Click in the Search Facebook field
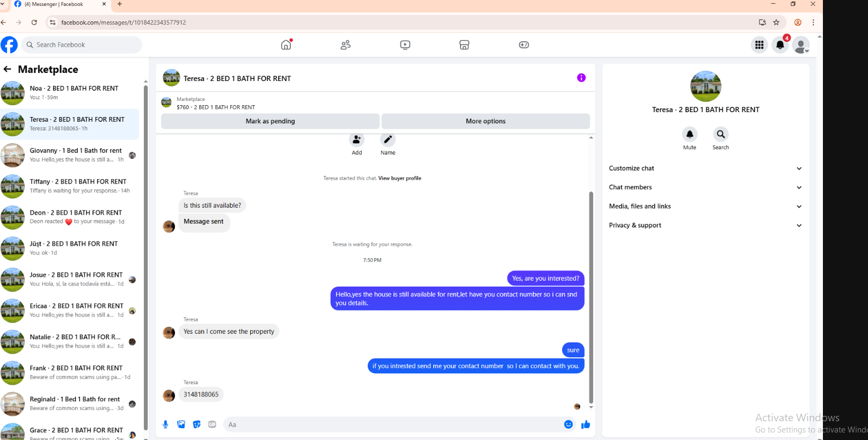This screenshot has height=440, width=868. (82, 45)
